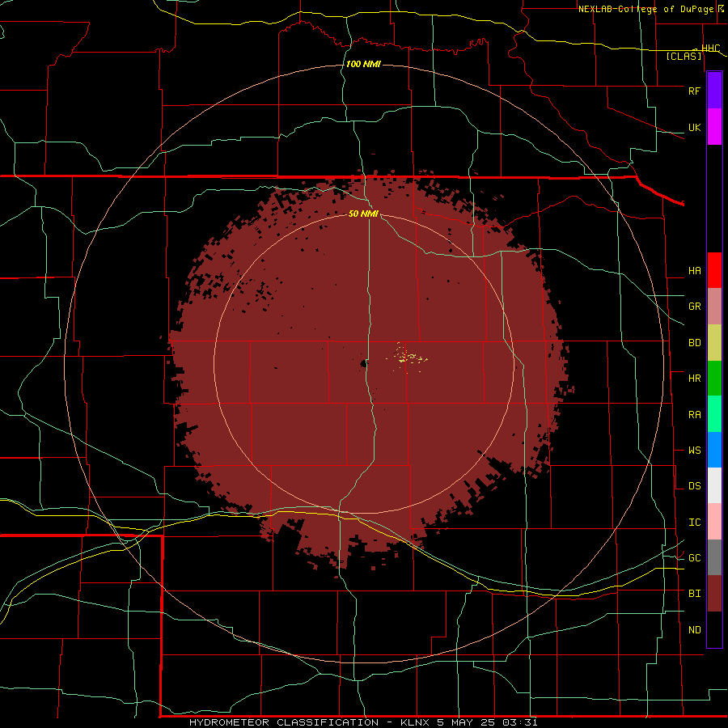This screenshot has height=728, width=728.
Task: Pick the yellow BD legend color block
Action: [714, 343]
